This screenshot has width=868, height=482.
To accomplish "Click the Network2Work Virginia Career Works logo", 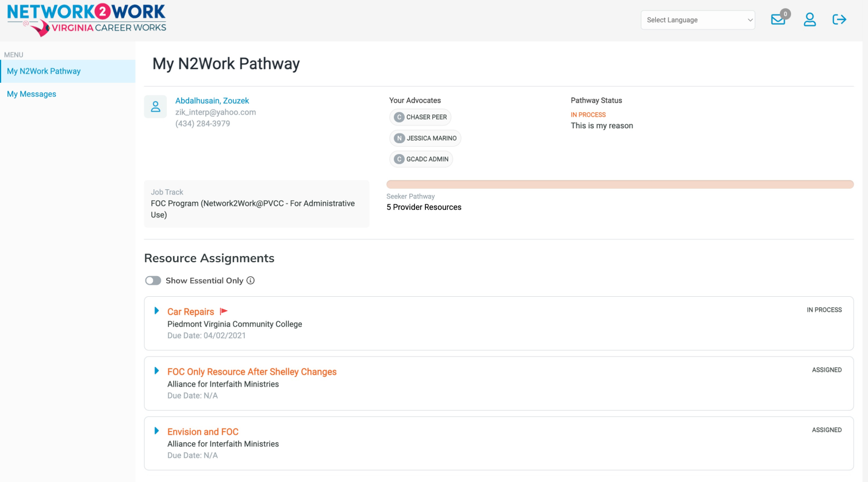I will [86, 20].
